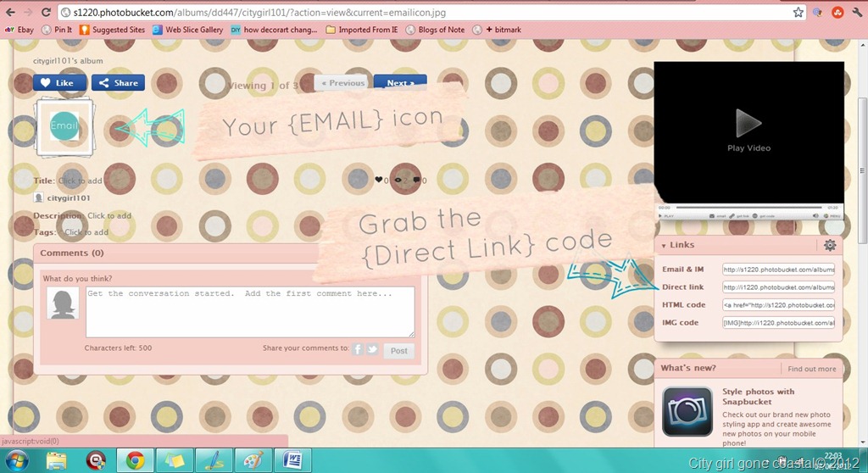Select the Email & IM link field
868x473 pixels.
pyautogui.click(x=778, y=270)
